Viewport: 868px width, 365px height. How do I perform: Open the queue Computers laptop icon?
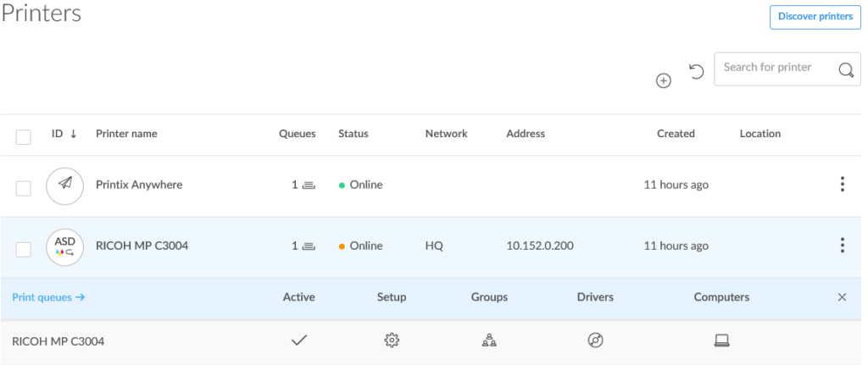click(x=722, y=341)
